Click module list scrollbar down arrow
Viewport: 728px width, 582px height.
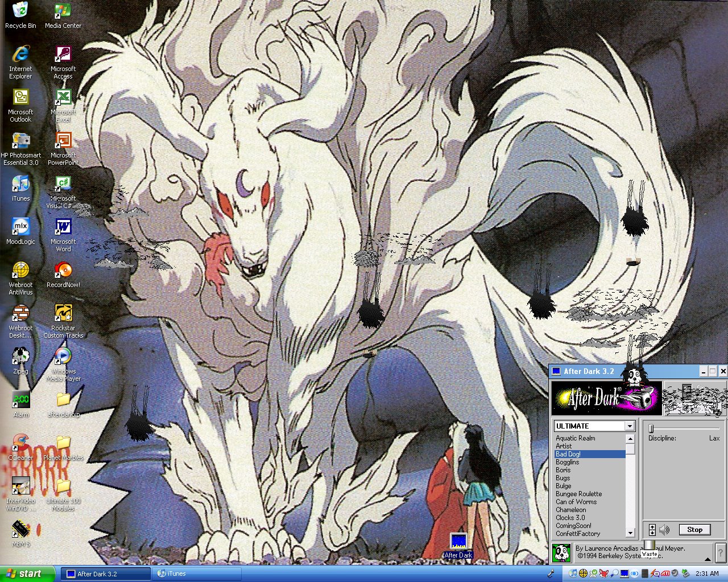(630, 533)
